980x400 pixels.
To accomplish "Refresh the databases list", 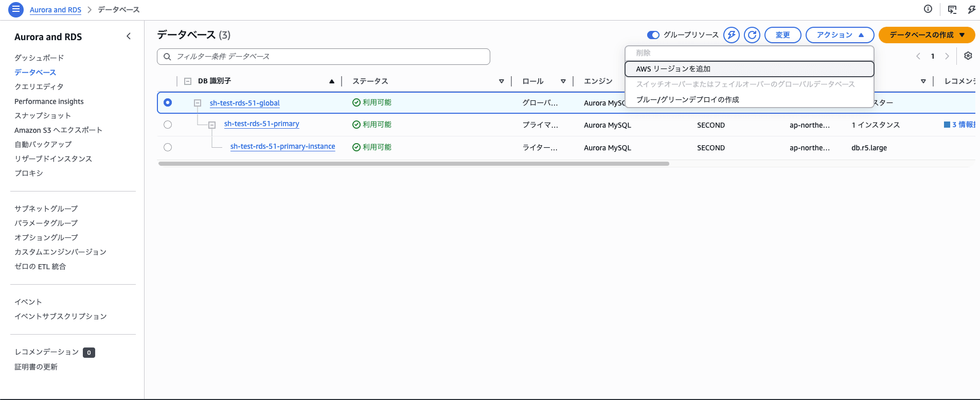I will 752,35.
